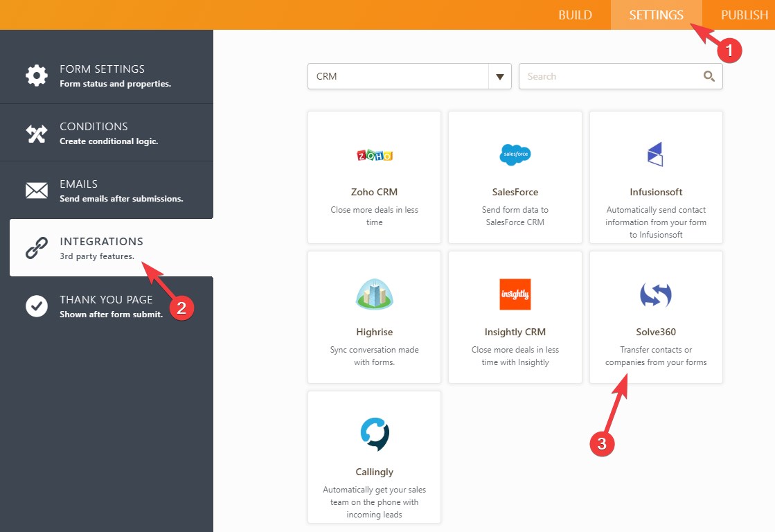
Task: Select the Highrise title
Action: click(x=374, y=332)
